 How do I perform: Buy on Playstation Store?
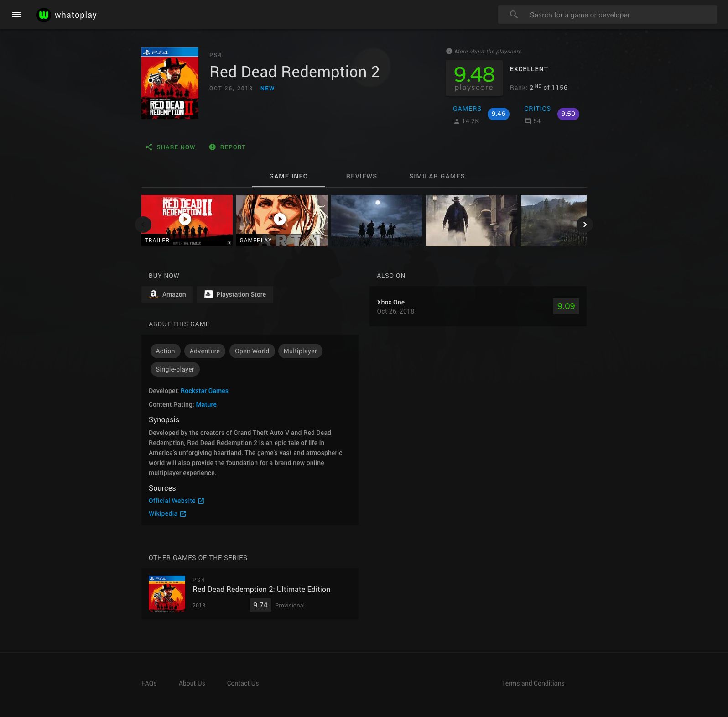point(235,294)
